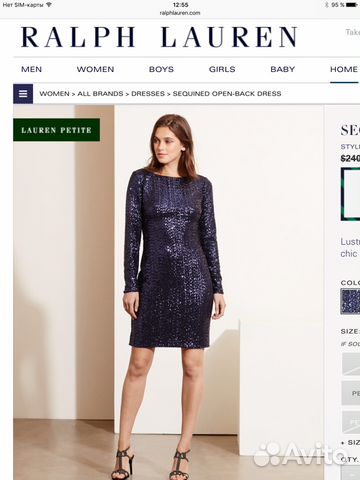Viewport: 360px width, 480px height.
Task: Open the WOMEN menu
Action: click(x=95, y=69)
